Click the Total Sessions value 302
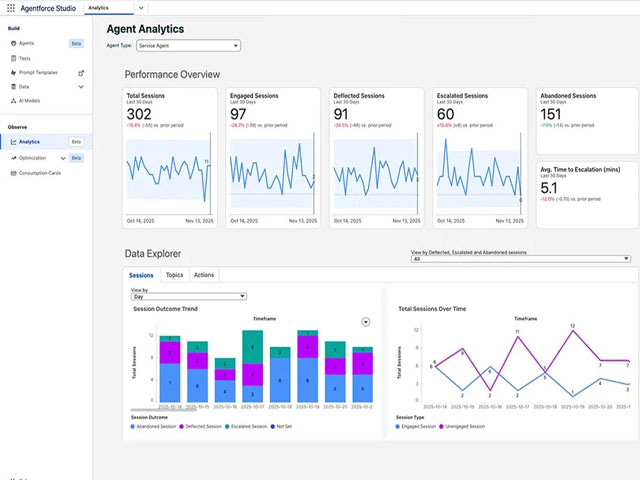This screenshot has width=640, height=480. point(139,114)
